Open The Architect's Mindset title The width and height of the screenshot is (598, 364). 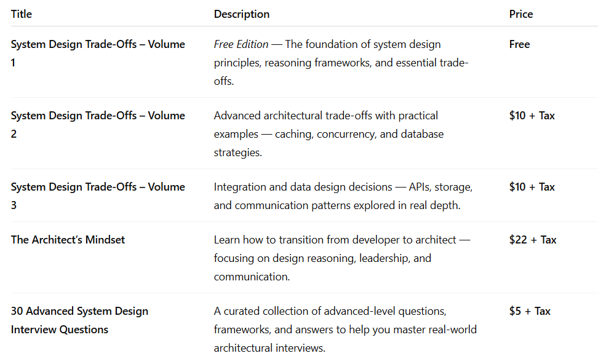(68, 240)
